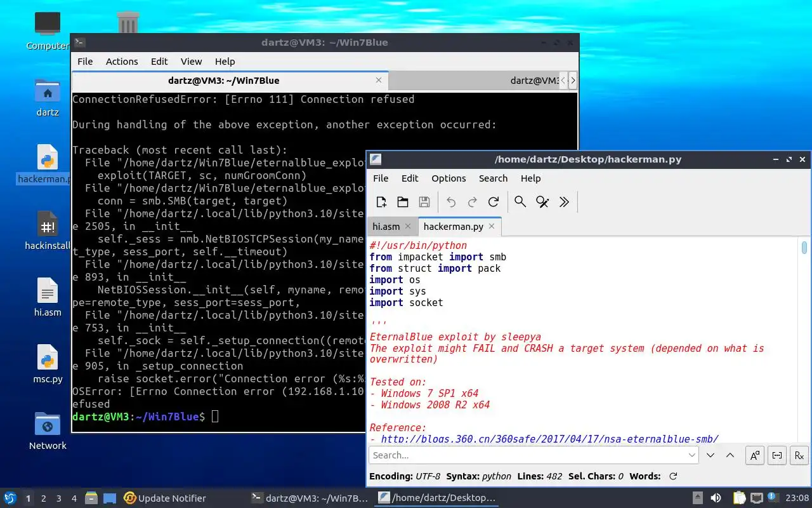Viewport: 812px width, 508px height.
Task: Select the Computer desktop icon
Action: pos(48,31)
